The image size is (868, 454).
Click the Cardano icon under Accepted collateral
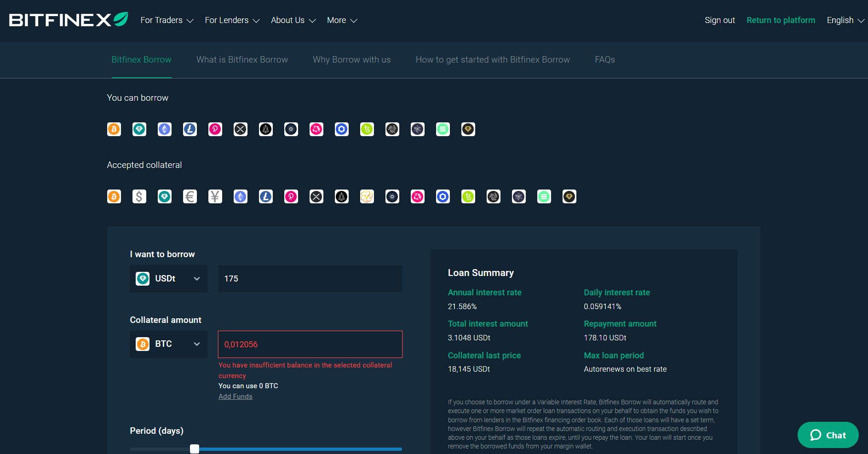click(392, 197)
